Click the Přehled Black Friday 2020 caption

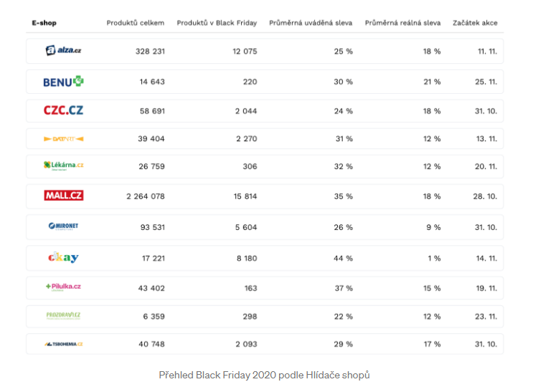264,375
